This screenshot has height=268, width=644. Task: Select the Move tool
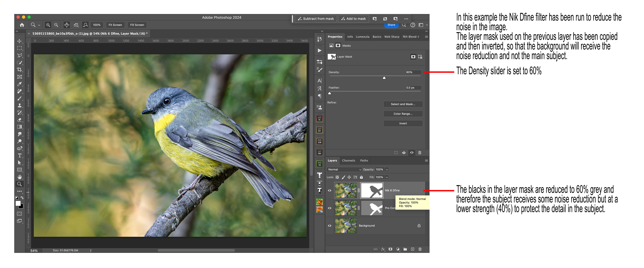coord(19,41)
